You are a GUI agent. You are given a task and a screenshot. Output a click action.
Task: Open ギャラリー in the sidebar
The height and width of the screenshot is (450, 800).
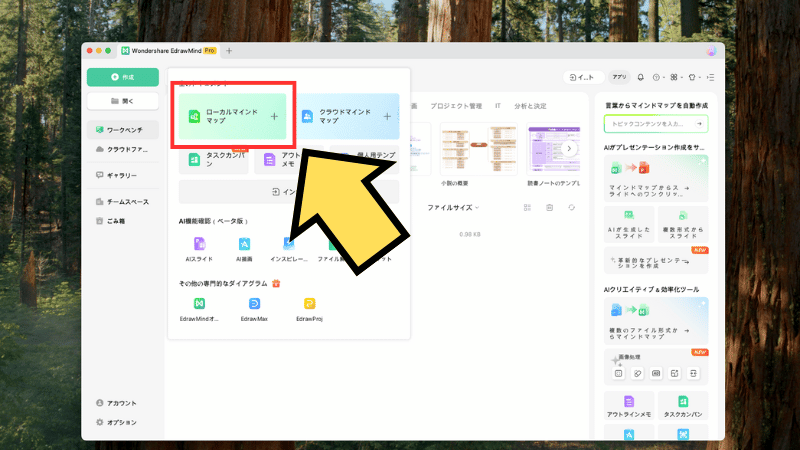122,175
